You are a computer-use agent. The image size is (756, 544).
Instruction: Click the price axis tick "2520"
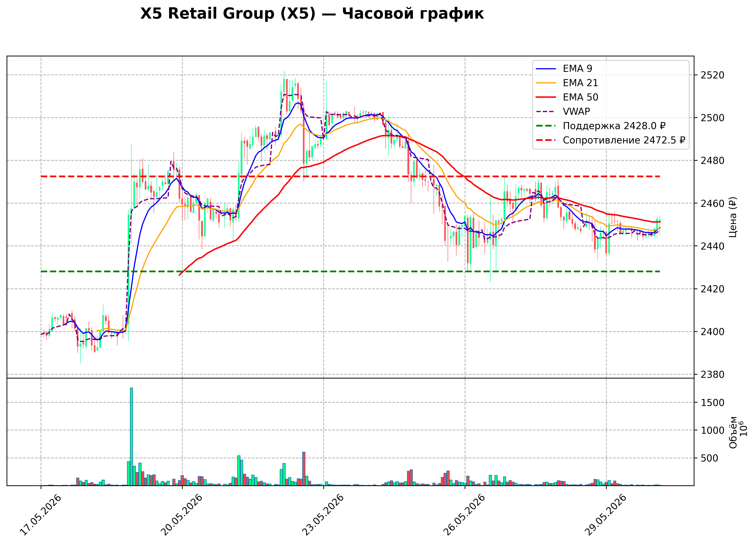tap(712, 75)
